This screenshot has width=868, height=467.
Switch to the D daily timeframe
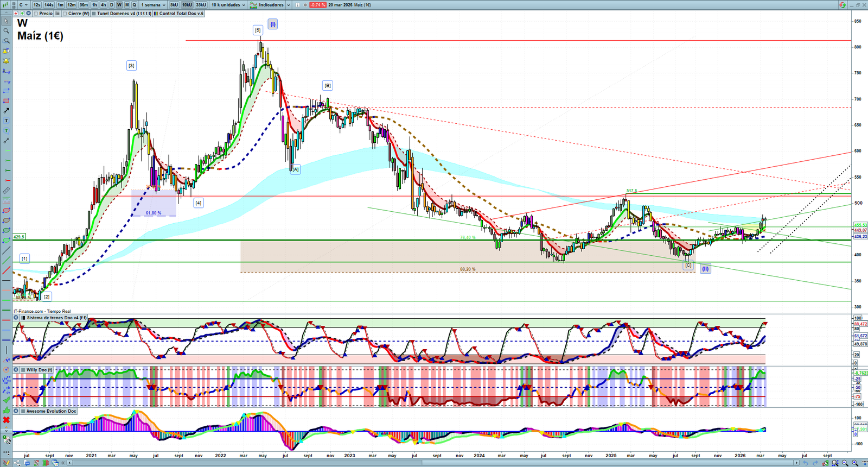click(112, 5)
